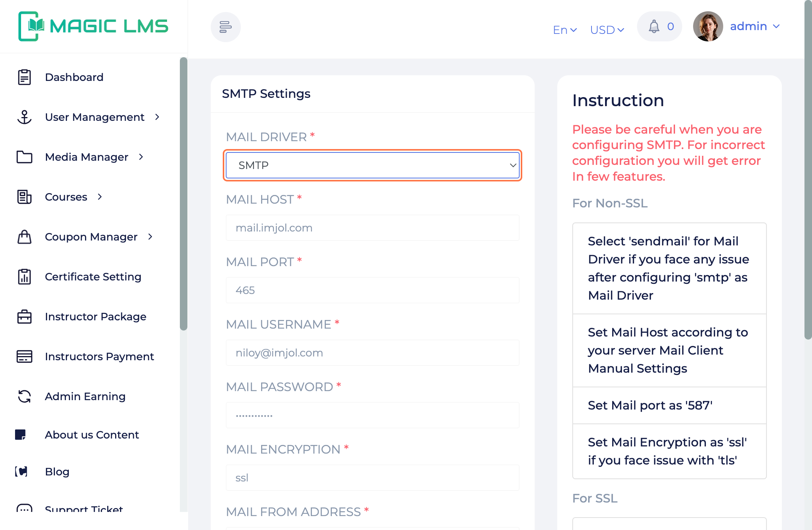Open the Dashboard menu item
Screen dimensions: 812x530
click(74, 77)
